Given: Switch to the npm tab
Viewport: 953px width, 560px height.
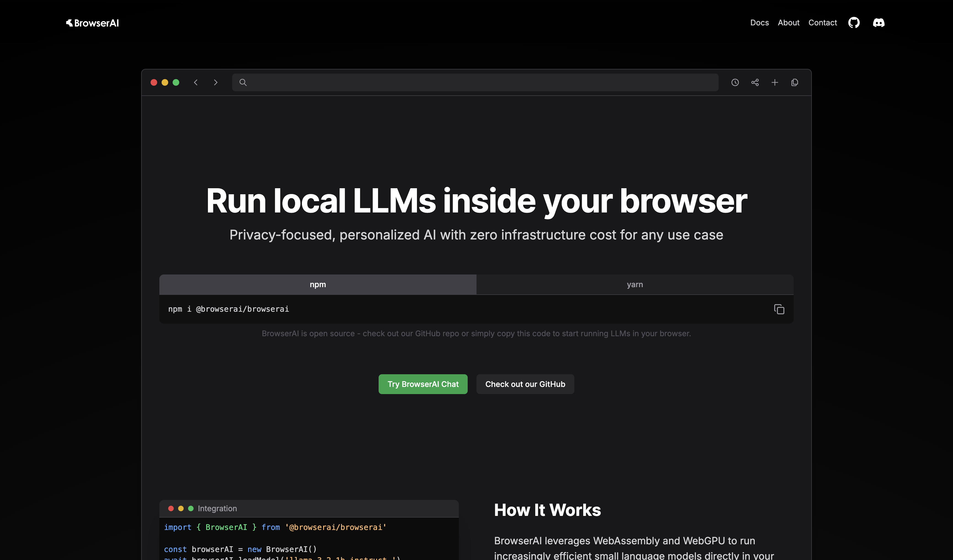Looking at the screenshot, I should point(318,284).
